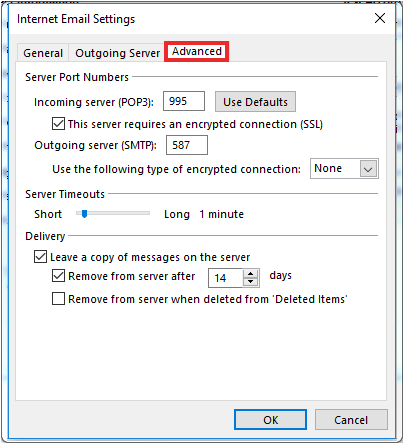Uncheck the encrypted connection (SSL) checkbox
The width and height of the screenshot is (404, 444).
[x=58, y=124]
